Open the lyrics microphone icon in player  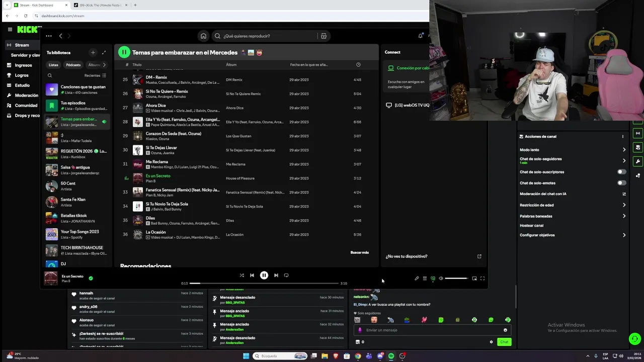point(417,278)
